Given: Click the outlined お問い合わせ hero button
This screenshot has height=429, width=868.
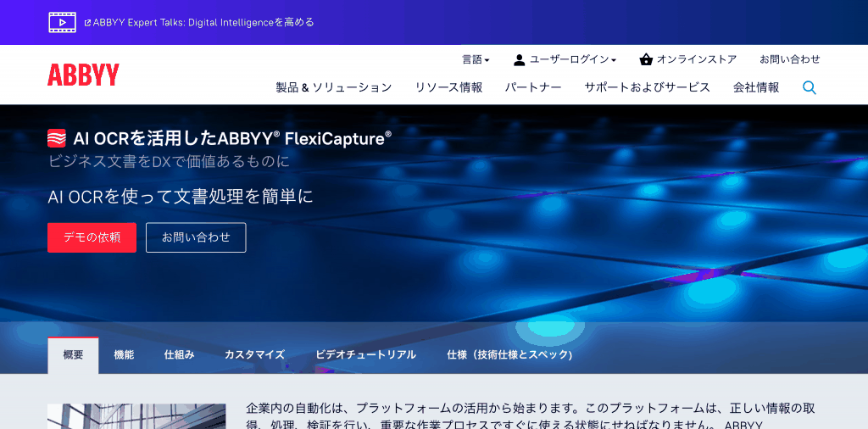Looking at the screenshot, I should 196,237.
